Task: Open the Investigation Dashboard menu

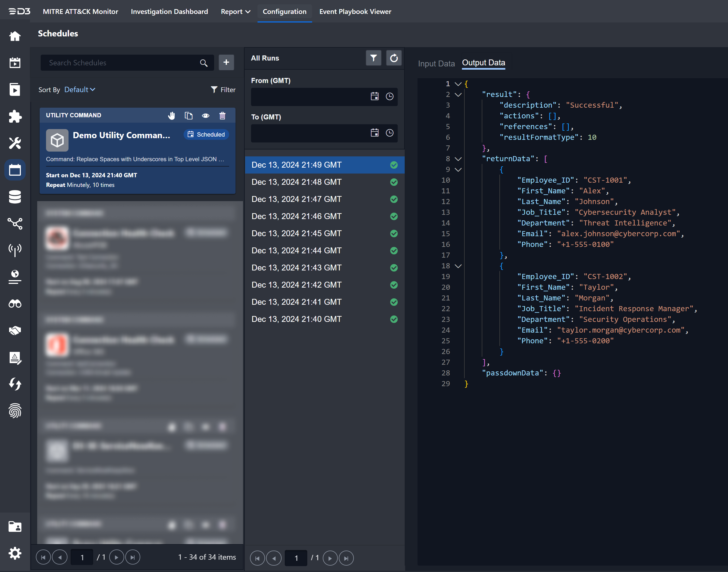Action: [x=169, y=12]
